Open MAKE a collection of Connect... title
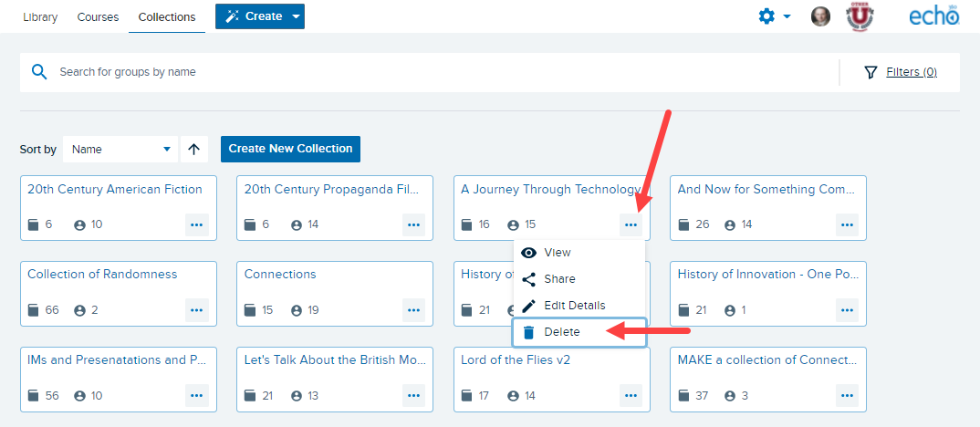Screen dimensions: 980x427 (766, 360)
